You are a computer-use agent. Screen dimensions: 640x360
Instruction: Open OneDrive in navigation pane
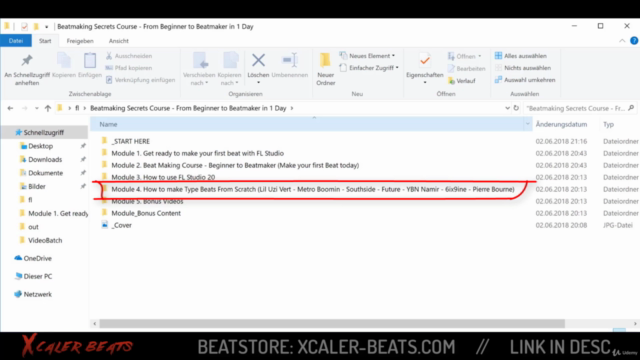coord(38,258)
